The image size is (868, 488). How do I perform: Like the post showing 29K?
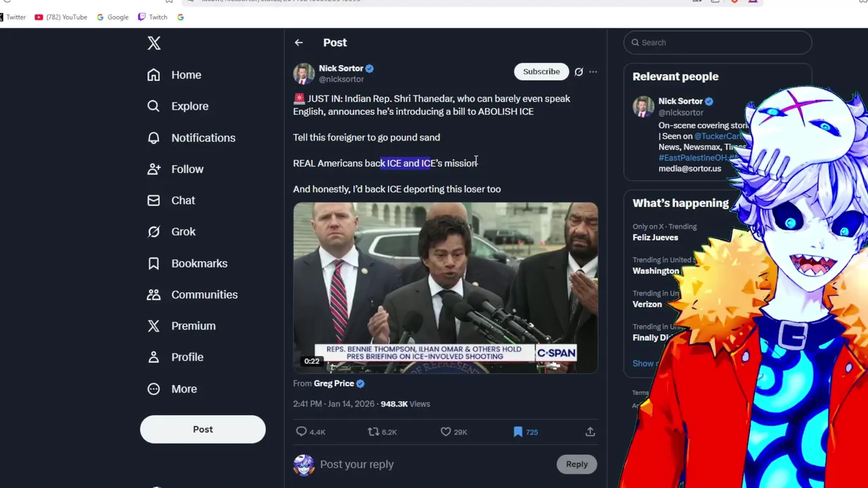click(446, 432)
